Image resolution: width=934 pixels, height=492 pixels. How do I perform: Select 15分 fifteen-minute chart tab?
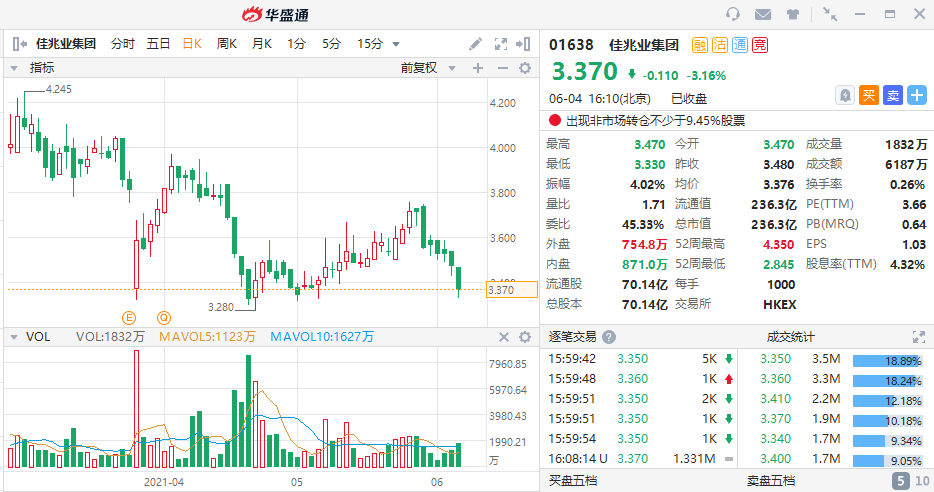point(370,43)
